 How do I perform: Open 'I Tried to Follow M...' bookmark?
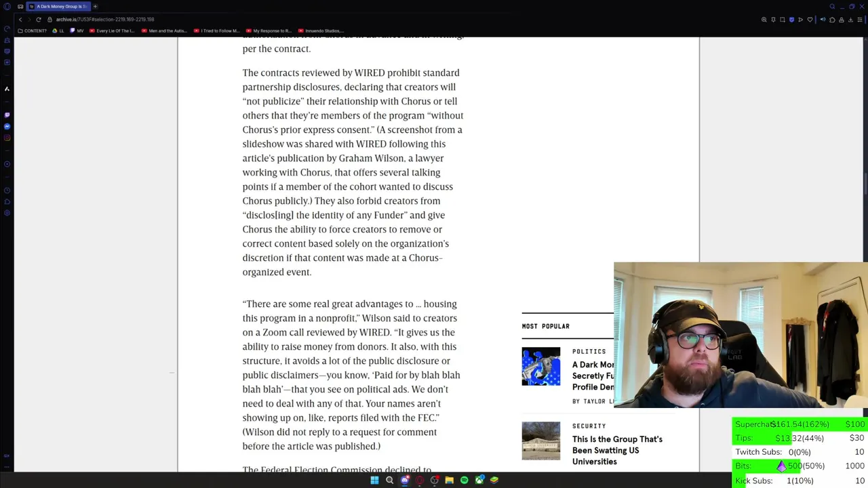click(217, 30)
